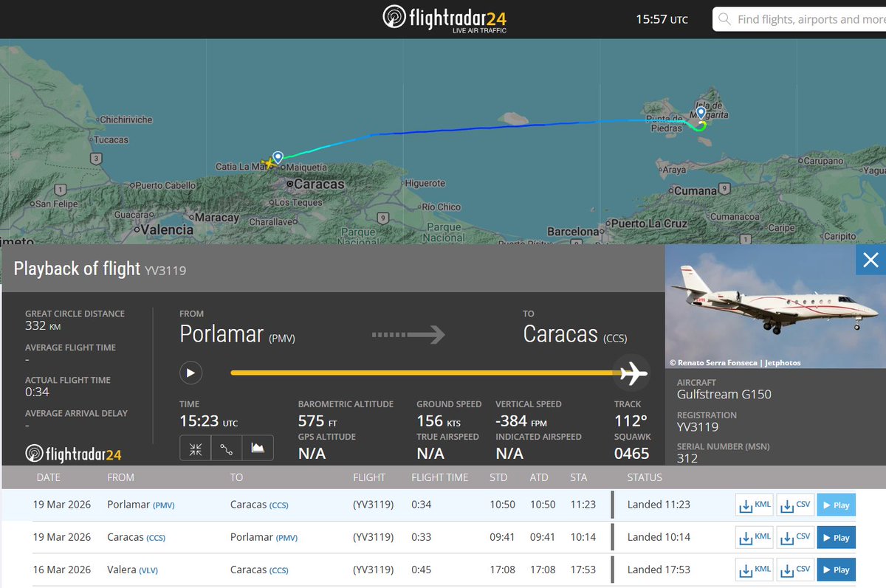
Task: Open Flightradar24 homepage via header logo
Action: 443,17
